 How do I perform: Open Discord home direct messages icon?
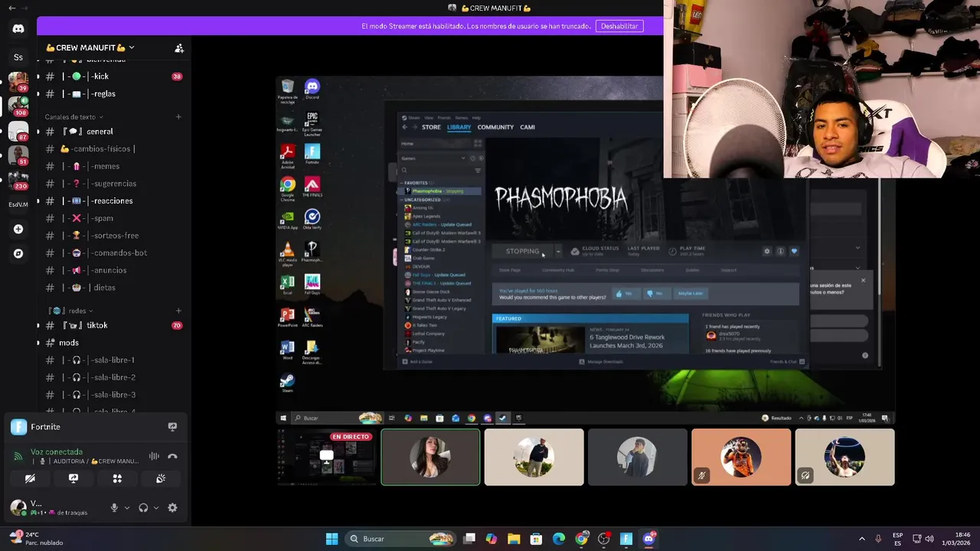(18, 29)
